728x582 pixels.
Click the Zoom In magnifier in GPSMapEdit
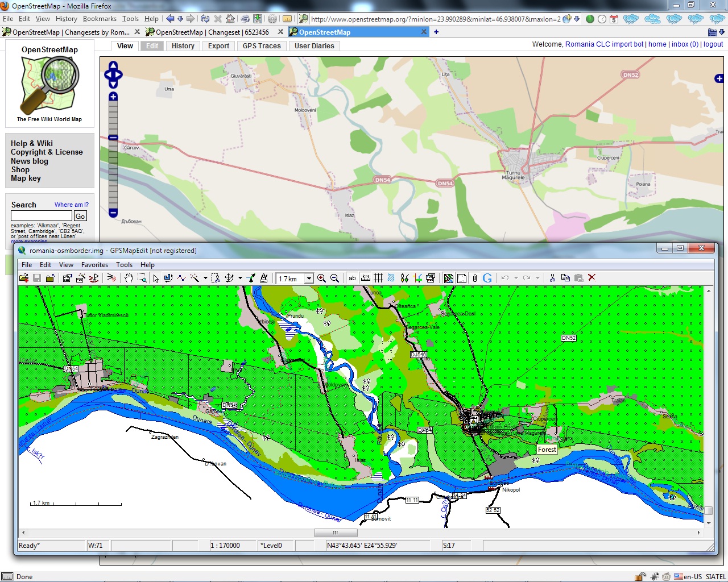[x=321, y=278]
